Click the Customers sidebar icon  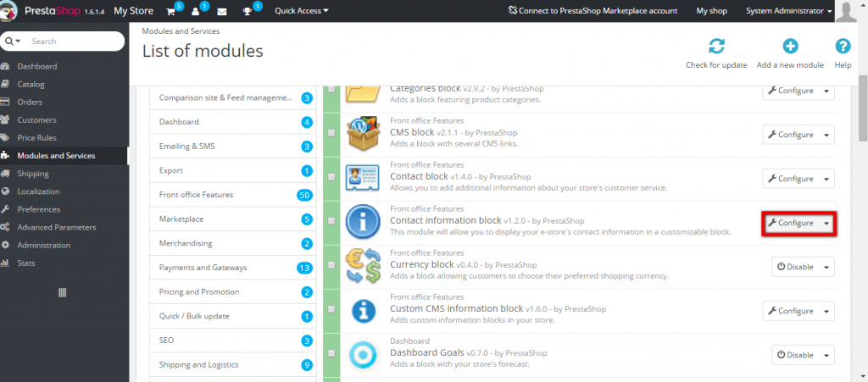[6, 120]
